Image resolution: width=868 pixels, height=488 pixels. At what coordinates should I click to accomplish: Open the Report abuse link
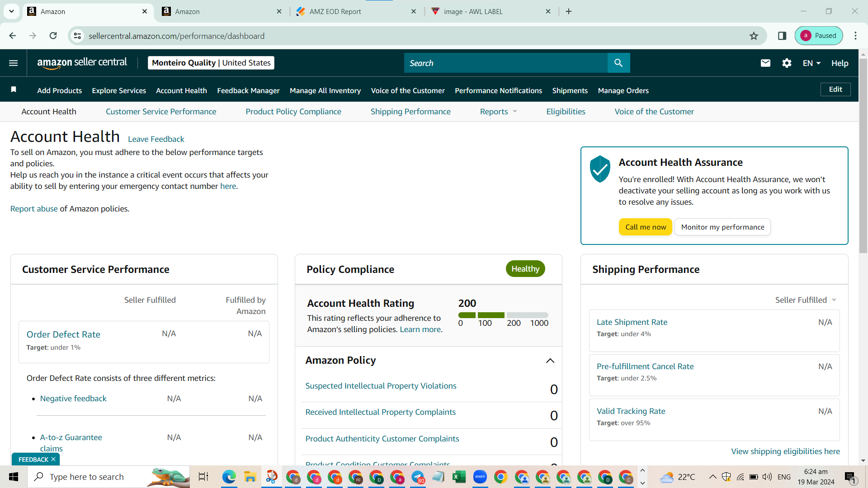coord(34,209)
